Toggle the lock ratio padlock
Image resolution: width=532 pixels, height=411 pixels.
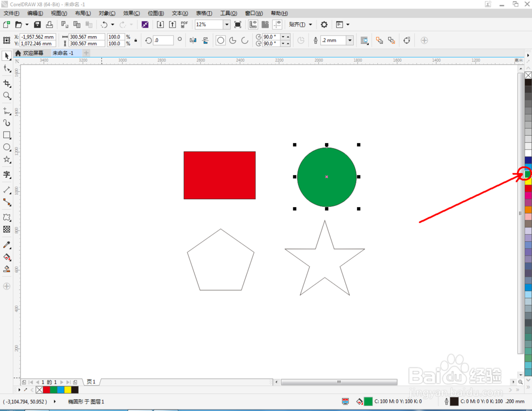(136, 40)
